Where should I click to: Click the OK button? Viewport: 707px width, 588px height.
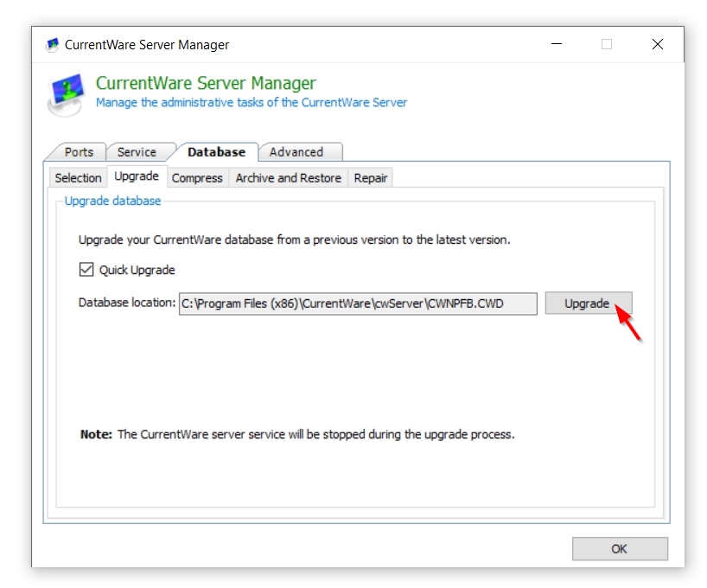tap(619, 549)
